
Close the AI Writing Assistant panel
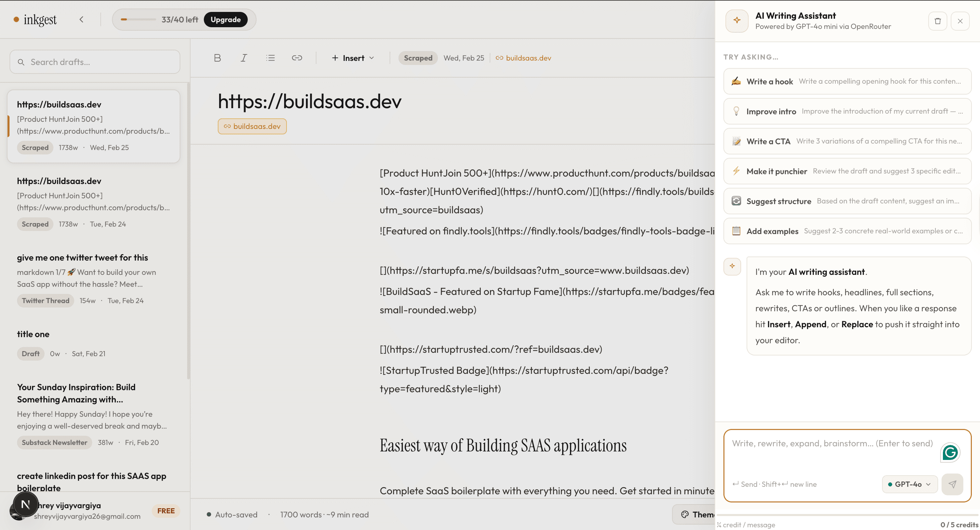coord(960,21)
